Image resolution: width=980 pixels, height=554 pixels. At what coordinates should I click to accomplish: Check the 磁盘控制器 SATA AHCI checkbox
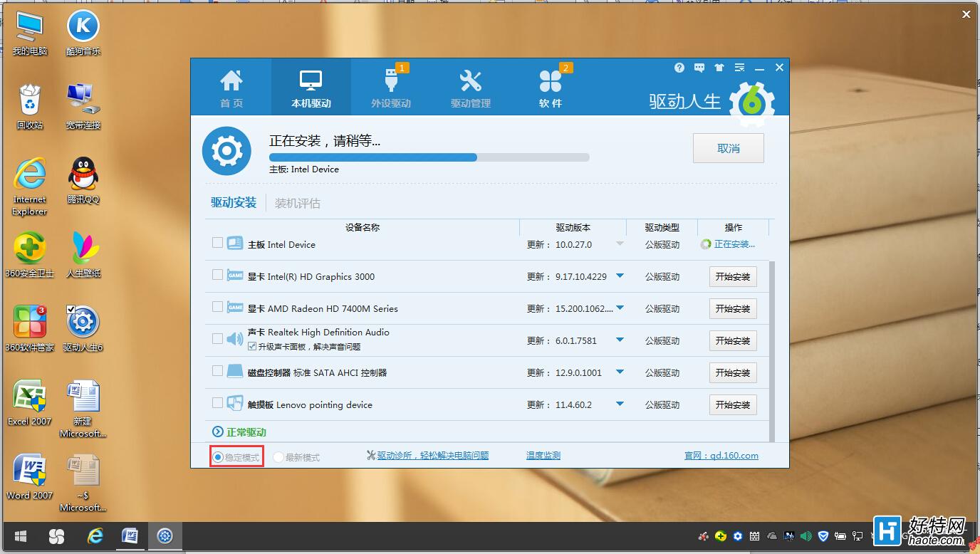point(217,371)
